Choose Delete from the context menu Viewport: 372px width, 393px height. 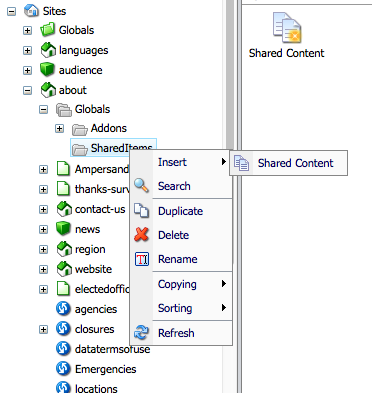pyautogui.click(x=181, y=235)
